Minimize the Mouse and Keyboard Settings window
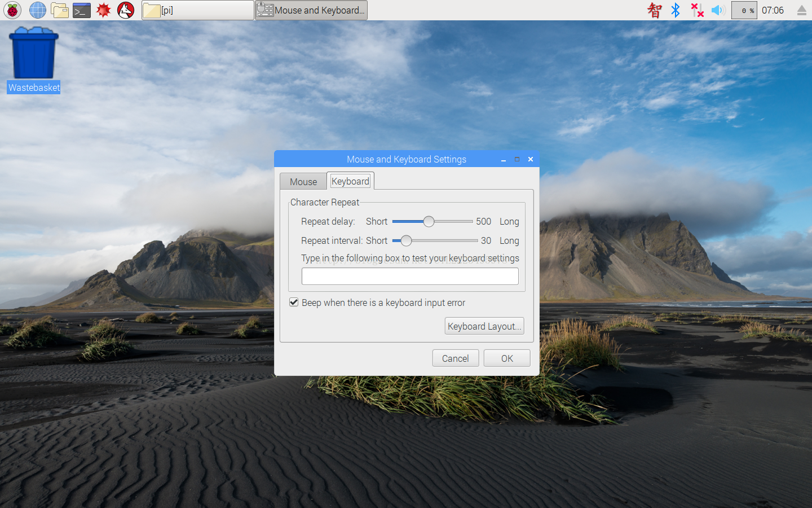 504,160
